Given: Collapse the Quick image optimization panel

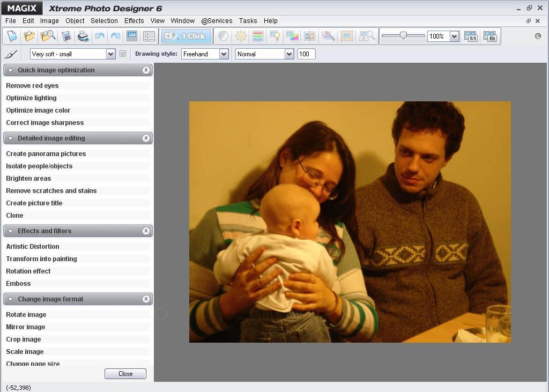Looking at the screenshot, I should pos(146,70).
